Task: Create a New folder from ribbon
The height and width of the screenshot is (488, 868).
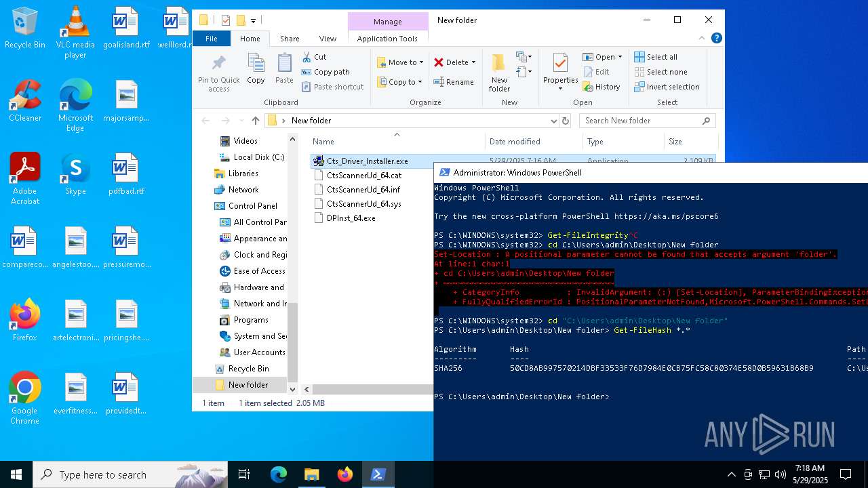Action: [499, 73]
